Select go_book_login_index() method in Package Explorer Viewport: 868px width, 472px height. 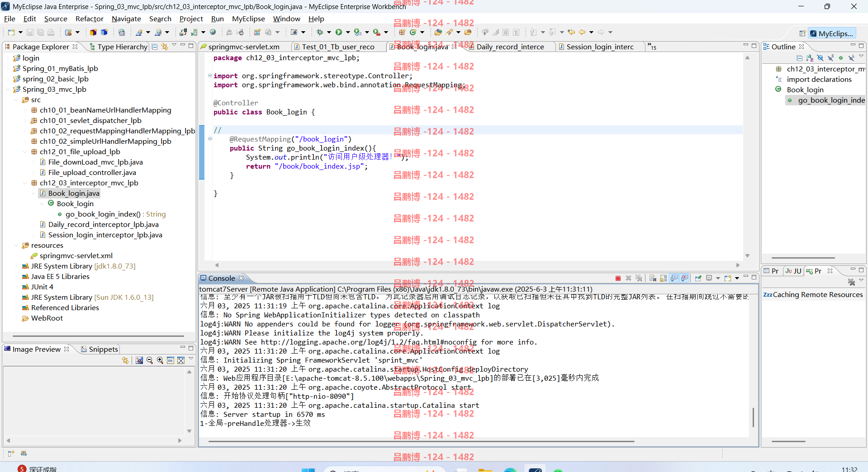point(115,214)
